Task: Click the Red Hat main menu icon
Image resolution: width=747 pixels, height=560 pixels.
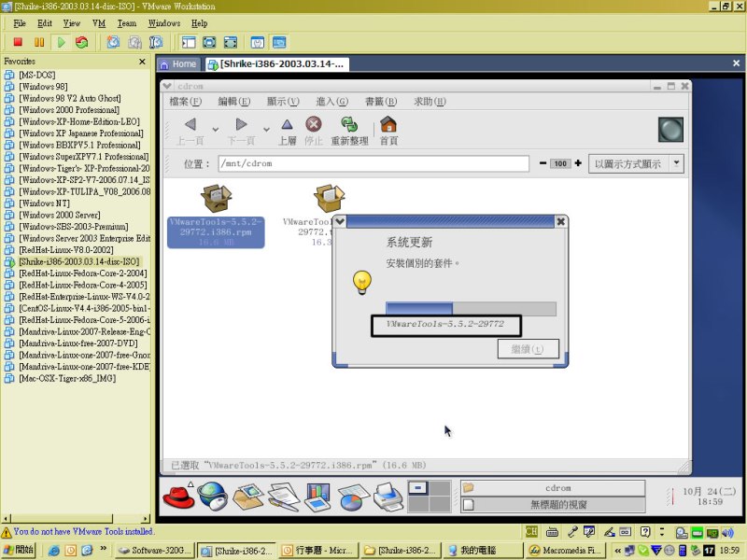Action: [x=178, y=497]
